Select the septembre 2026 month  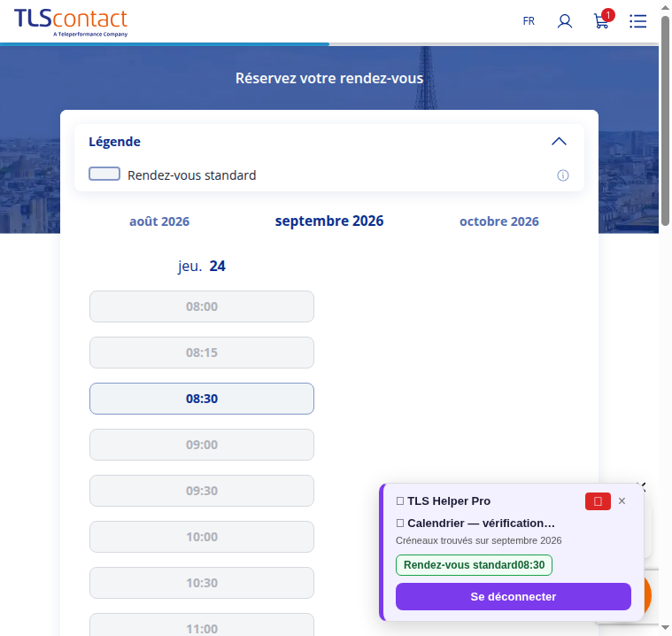329,221
